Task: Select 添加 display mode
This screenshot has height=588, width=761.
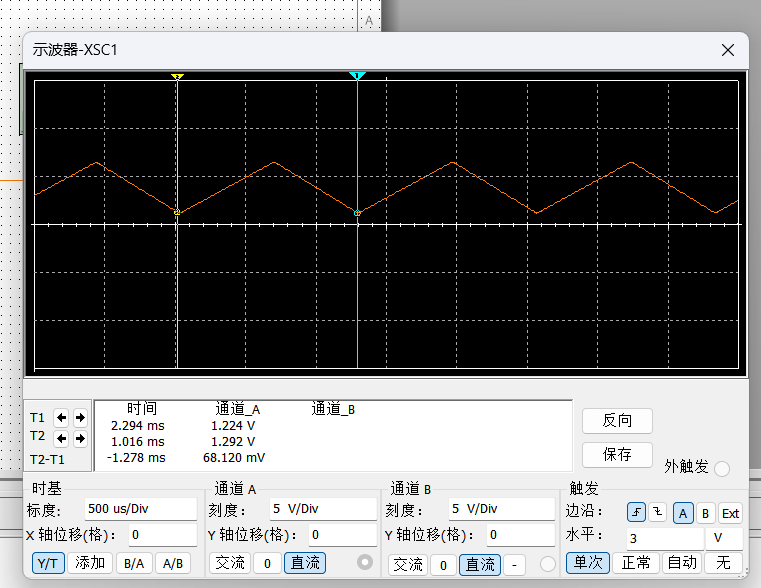Action: point(90,563)
